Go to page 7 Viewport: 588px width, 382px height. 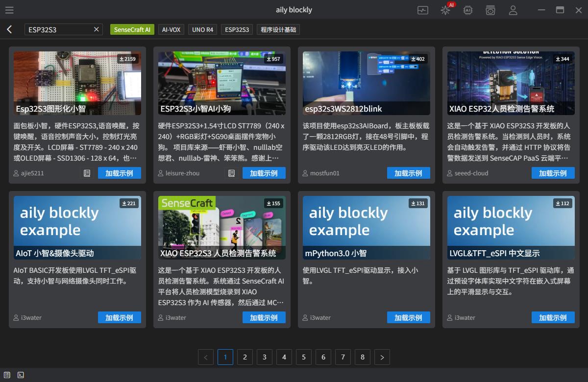point(343,357)
